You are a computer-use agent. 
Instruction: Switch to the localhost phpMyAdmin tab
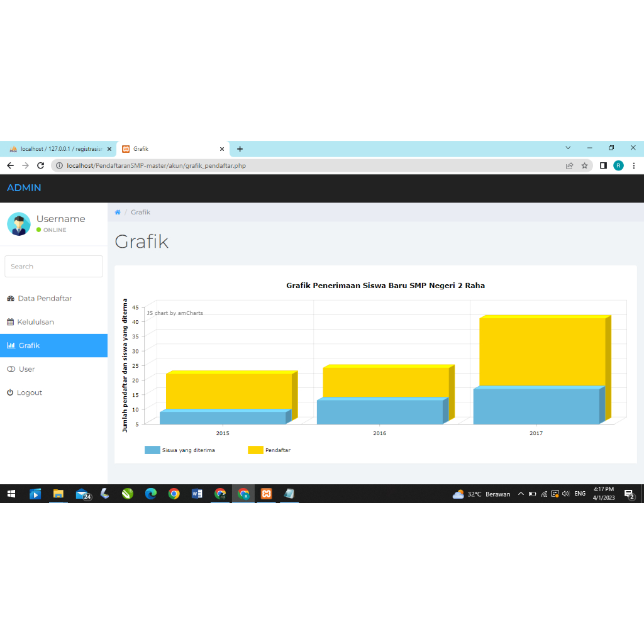pos(60,149)
